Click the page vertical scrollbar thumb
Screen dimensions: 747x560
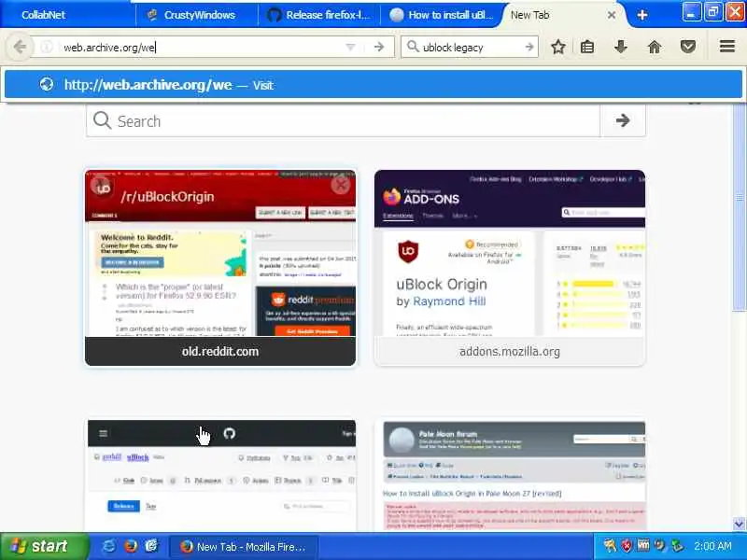(739, 205)
